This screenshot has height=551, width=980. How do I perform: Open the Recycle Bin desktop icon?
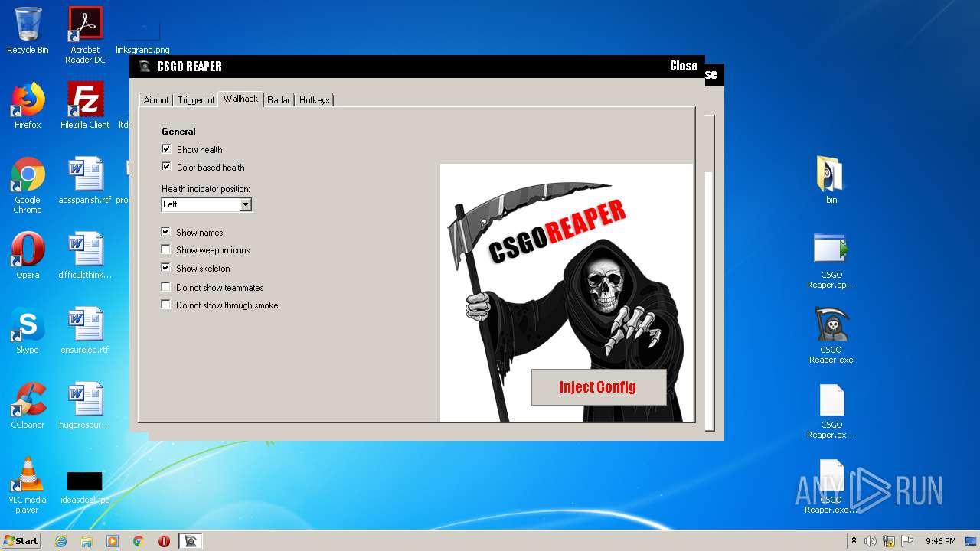click(28, 31)
